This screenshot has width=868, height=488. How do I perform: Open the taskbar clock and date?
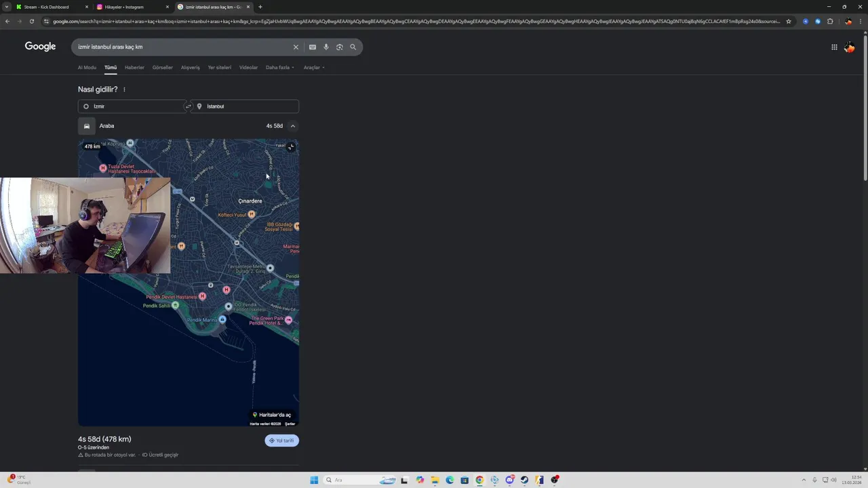click(x=851, y=480)
